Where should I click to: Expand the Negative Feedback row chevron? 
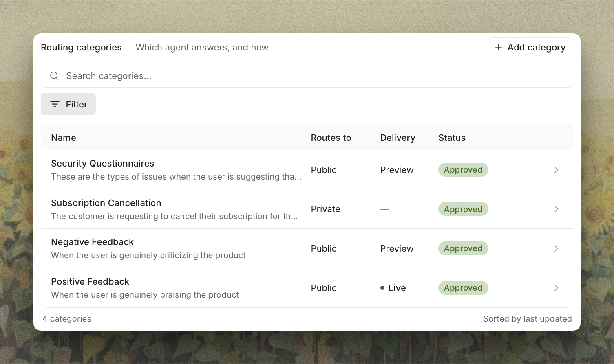pos(556,248)
